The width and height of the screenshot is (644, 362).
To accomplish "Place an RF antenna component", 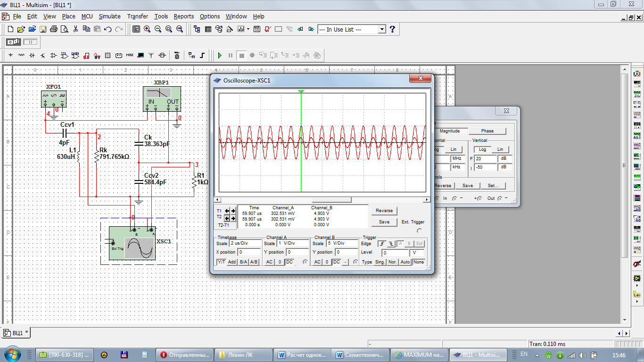I will click(x=151, y=56).
